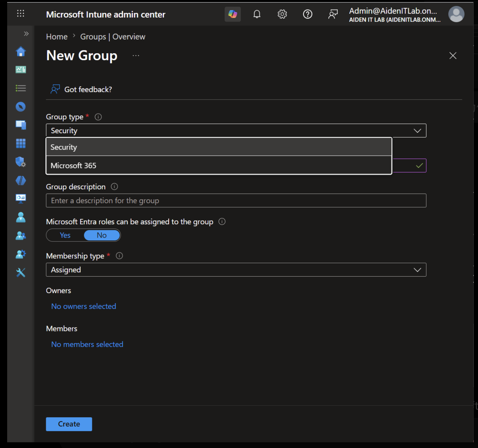The height and width of the screenshot is (448, 478).
Task: Show Group description info tooltip
Action: tap(114, 186)
